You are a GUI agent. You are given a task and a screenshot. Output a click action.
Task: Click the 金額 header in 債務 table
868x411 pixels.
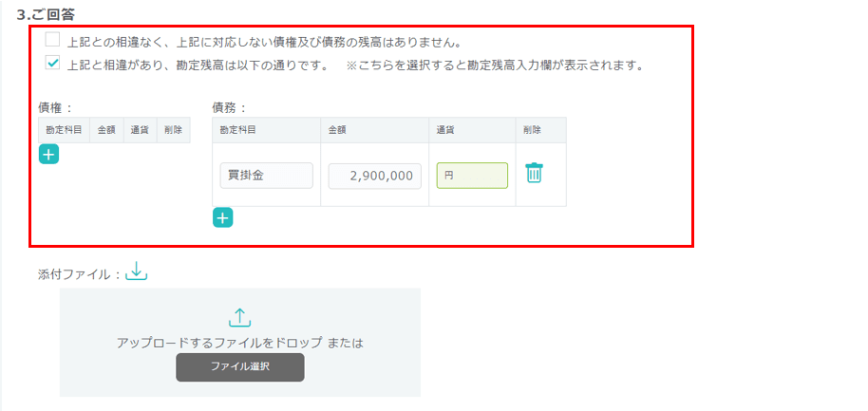pos(337,129)
